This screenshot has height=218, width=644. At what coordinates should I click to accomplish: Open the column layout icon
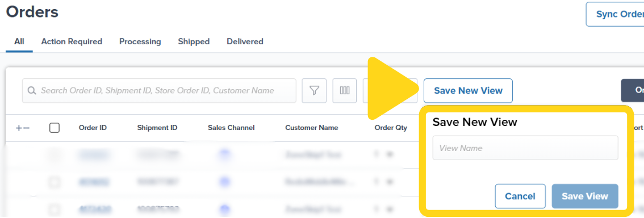(x=345, y=91)
